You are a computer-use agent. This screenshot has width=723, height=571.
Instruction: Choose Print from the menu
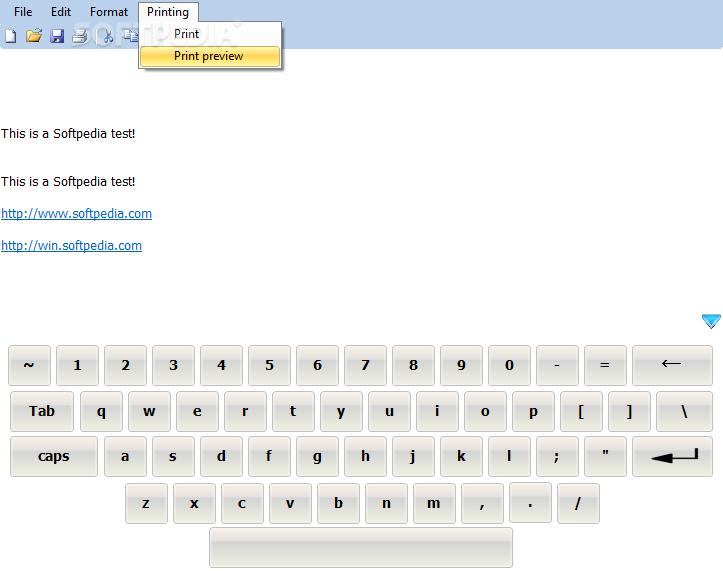pos(210,34)
